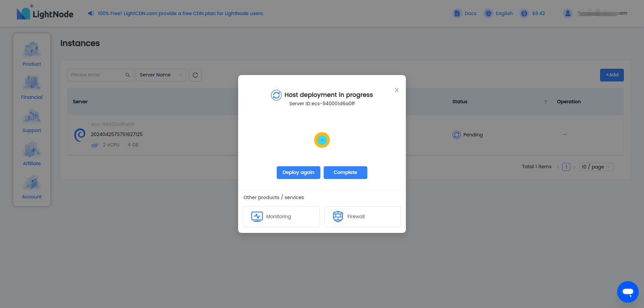Open the Status column filter icon
The image size is (644, 308).
click(x=546, y=102)
